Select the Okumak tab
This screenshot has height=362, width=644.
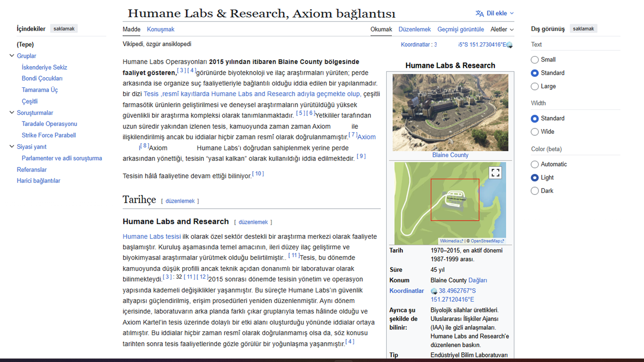point(381,29)
